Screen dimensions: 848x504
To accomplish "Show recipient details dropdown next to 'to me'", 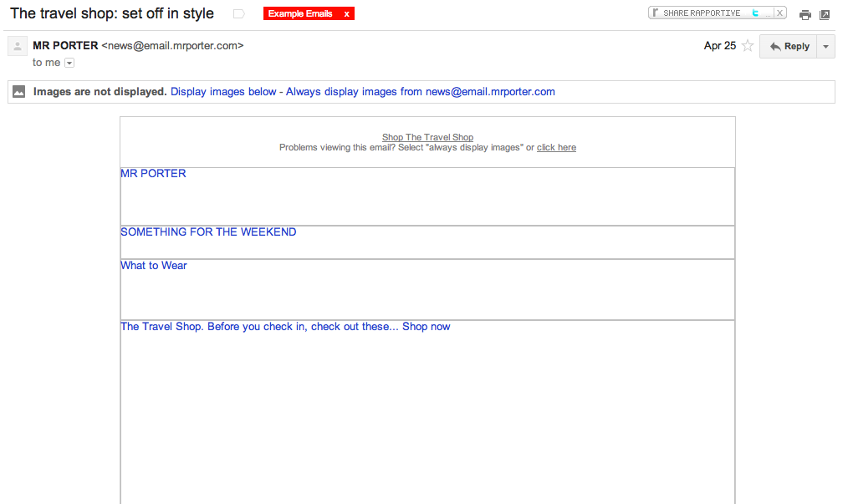I will (69, 63).
